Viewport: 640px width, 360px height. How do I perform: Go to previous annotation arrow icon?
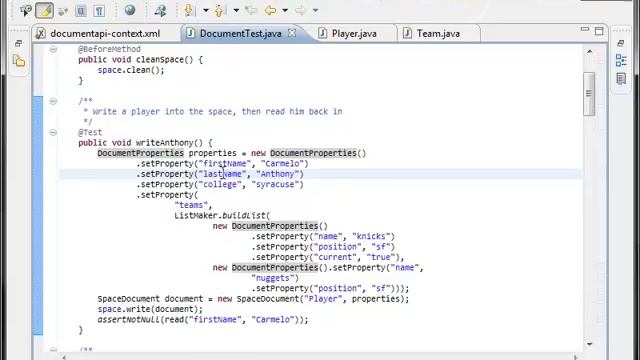220,10
